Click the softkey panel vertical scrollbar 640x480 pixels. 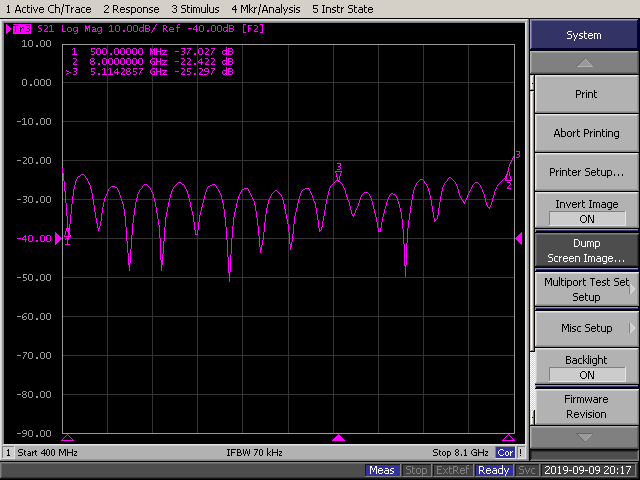[532, 250]
